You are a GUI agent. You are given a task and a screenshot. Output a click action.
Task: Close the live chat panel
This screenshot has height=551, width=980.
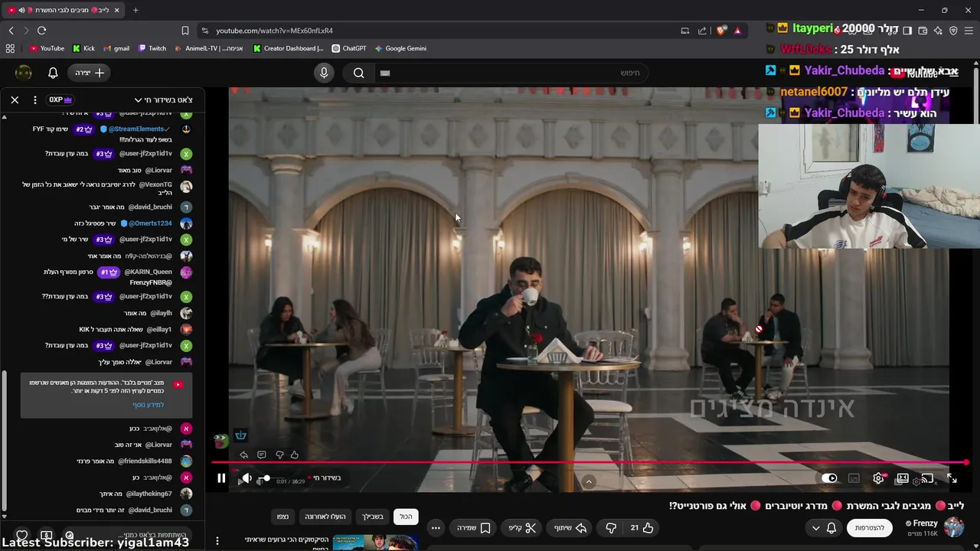tap(15, 99)
